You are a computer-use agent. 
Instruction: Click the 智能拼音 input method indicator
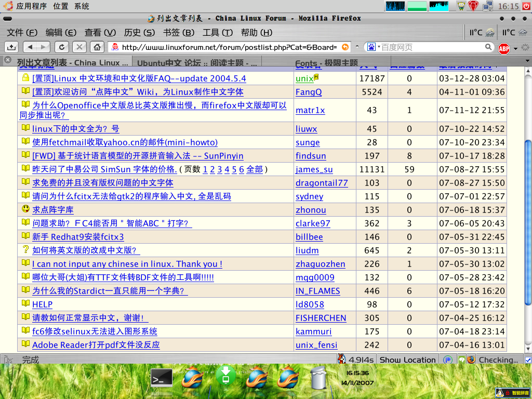click(x=513, y=393)
